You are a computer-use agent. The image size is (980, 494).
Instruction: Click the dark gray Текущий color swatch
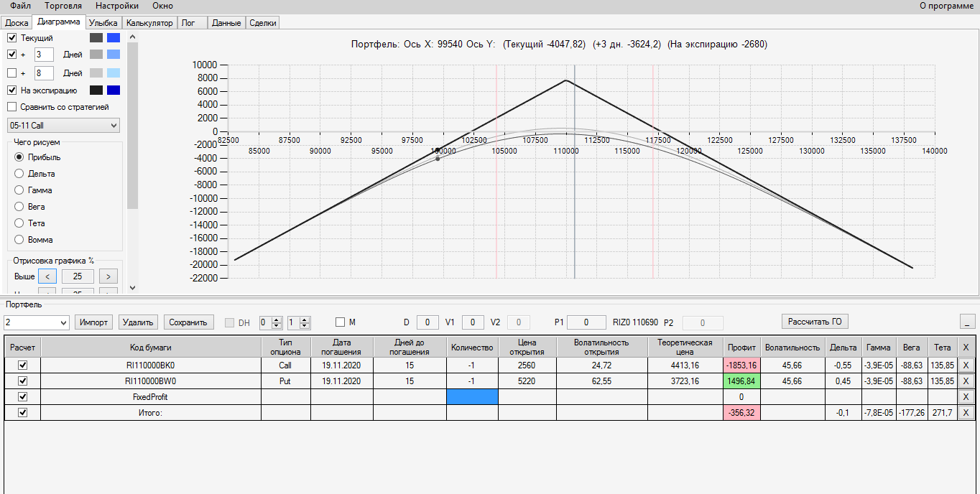click(96, 38)
